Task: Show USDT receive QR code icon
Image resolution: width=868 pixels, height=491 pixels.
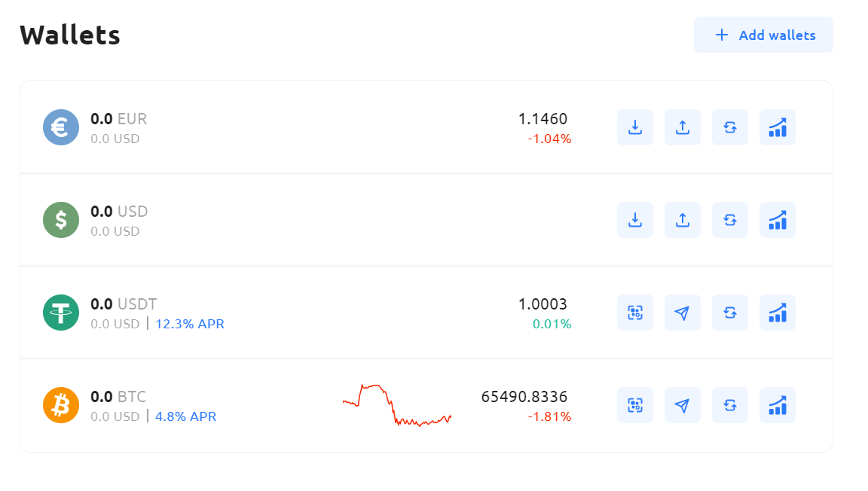Action: [x=635, y=313]
